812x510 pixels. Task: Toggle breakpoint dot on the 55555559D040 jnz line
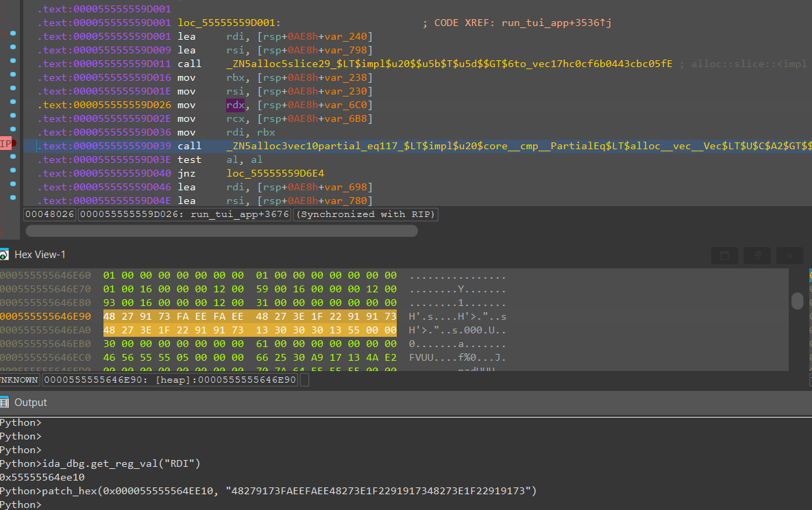pos(13,170)
